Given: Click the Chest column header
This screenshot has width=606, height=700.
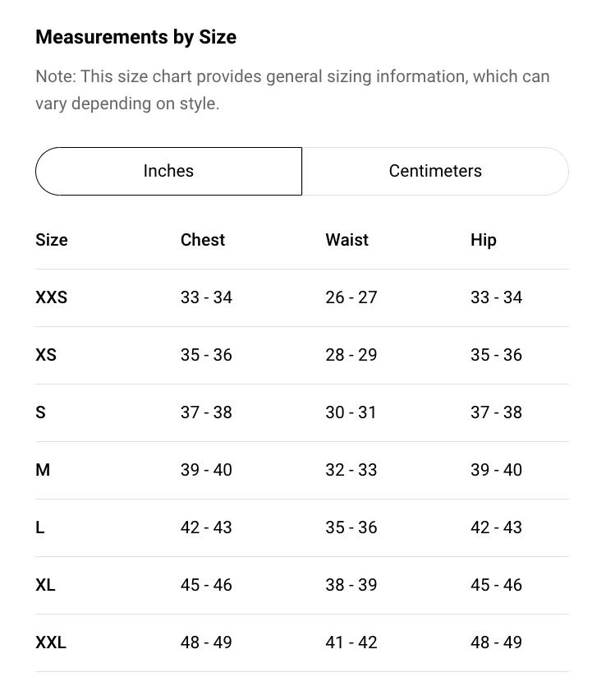Looking at the screenshot, I should (203, 240).
